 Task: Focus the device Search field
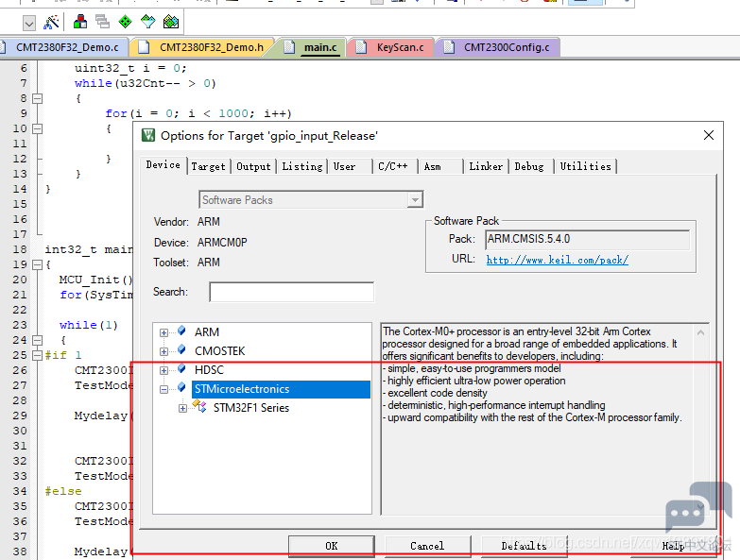(292, 292)
